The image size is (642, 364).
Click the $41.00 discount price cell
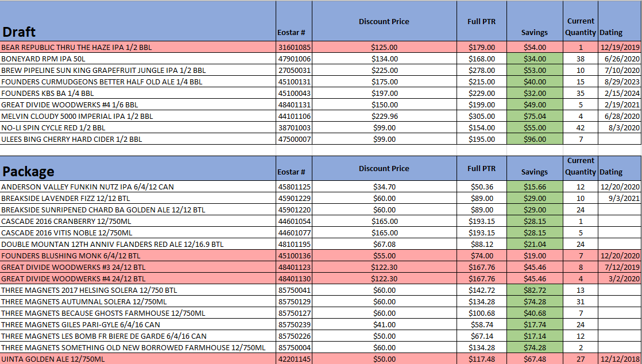pos(384,324)
